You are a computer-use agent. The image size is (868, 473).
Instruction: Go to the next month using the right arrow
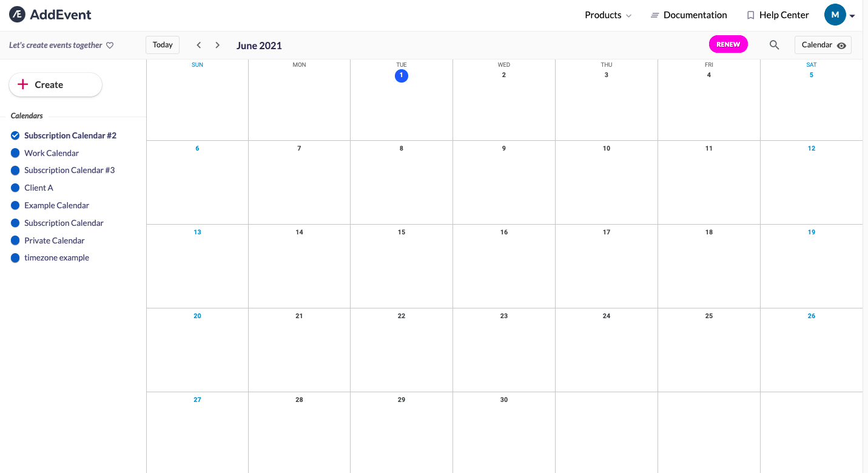click(x=217, y=45)
